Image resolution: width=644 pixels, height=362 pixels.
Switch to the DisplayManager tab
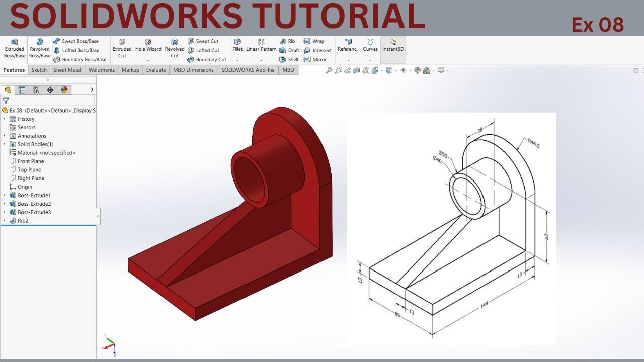[x=64, y=90]
